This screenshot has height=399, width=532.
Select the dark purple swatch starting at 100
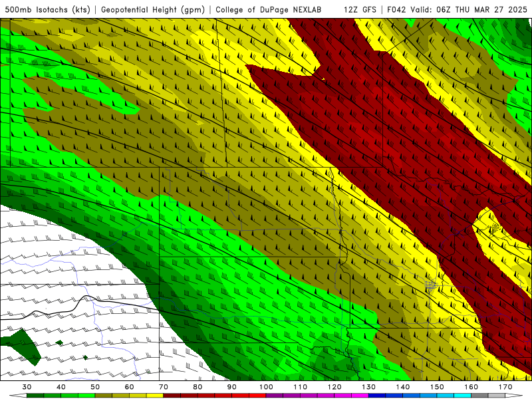click(275, 396)
